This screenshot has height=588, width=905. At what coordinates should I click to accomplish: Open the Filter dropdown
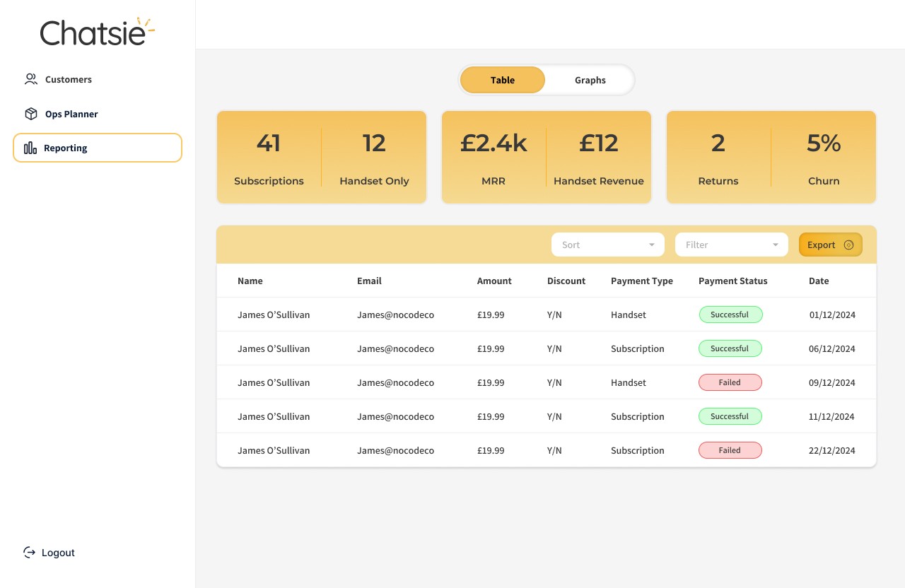732,245
